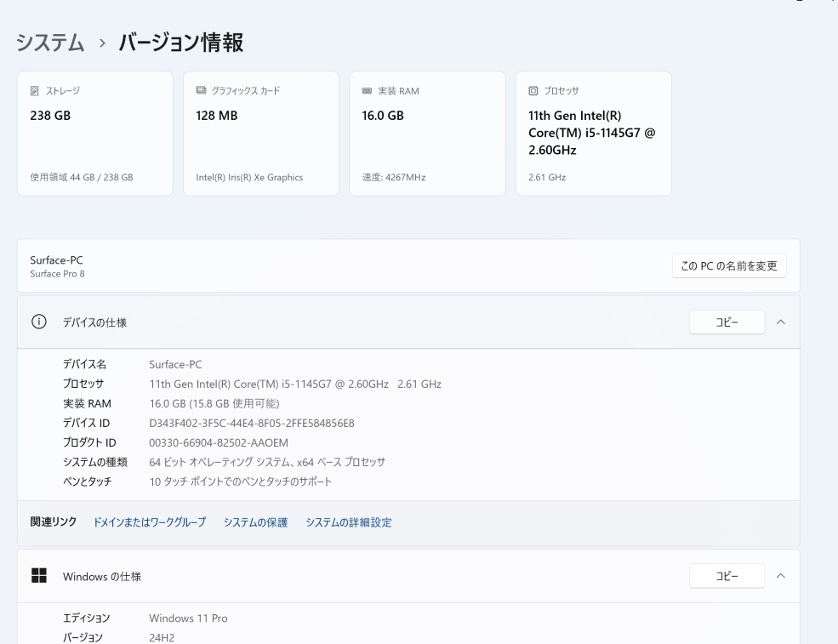Click the info icon beside デバイスの仕様
Image resolution: width=838 pixels, height=644 pixels.
pos(39,322)
